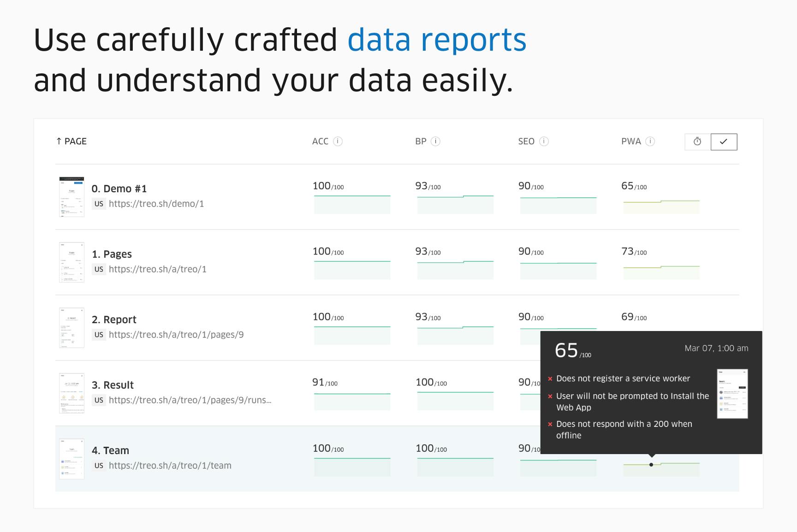Switch to the checkmark audits view
The image size is (797, 532).
click(x=724, y=142)
